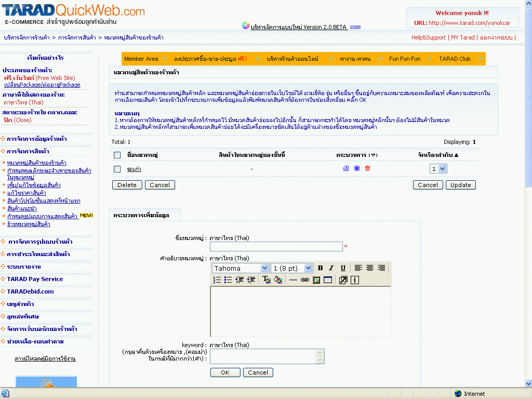Click the category name text field
The image size is (532, 399).
pos(276,247)
